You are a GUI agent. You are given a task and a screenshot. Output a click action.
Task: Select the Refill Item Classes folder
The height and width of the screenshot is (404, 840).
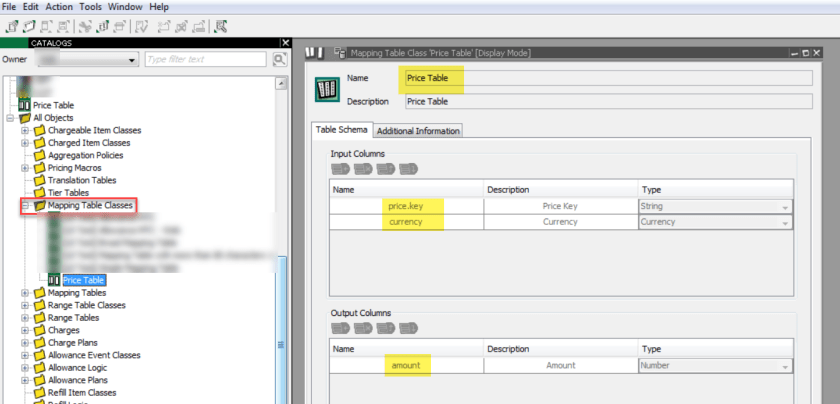point(82,393)
